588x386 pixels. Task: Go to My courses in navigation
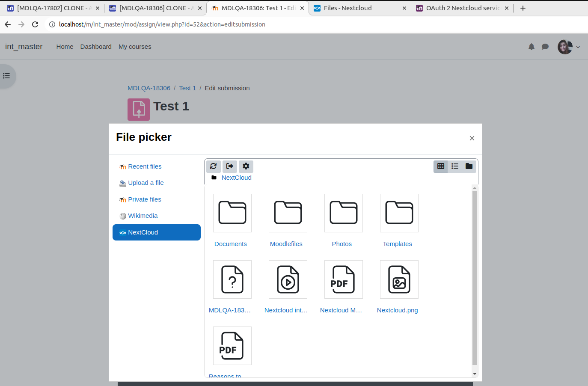(x=135, y=47)
